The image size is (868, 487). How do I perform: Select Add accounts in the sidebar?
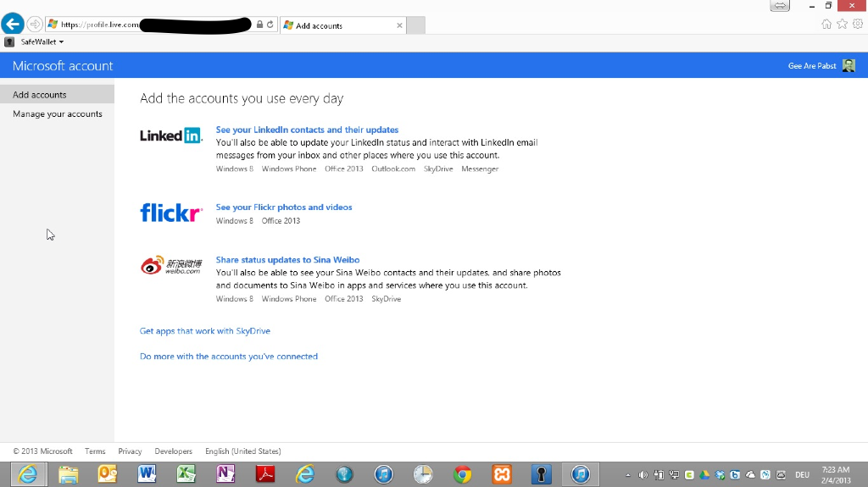pos(40,95)
